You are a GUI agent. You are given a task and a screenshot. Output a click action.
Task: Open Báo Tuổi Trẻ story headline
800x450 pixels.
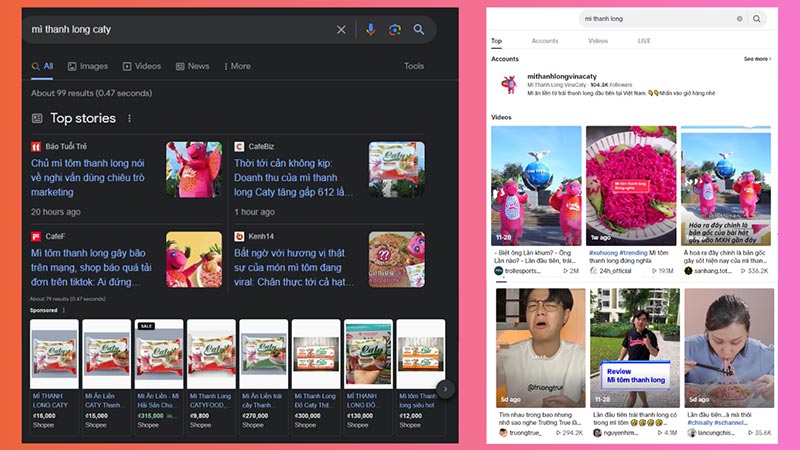click(88, 178)
